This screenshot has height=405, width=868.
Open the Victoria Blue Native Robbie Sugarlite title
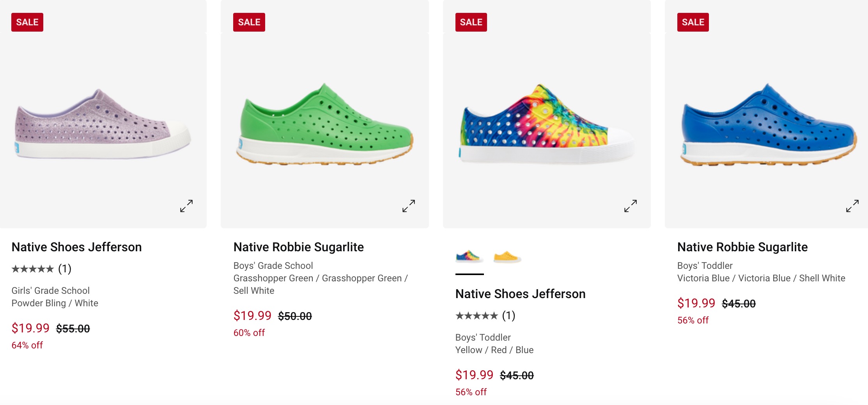pos(742,247)
